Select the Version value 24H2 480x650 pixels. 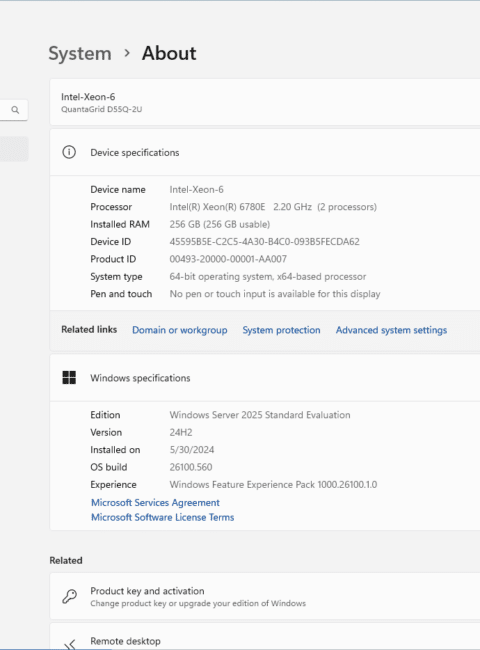click(x=181, y=432)
